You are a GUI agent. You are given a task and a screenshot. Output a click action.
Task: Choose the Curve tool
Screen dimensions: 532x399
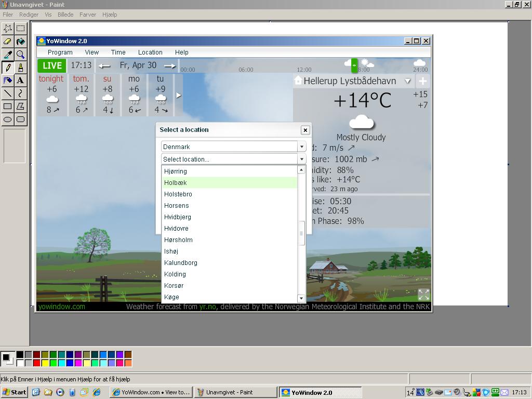tap(21, 94)
